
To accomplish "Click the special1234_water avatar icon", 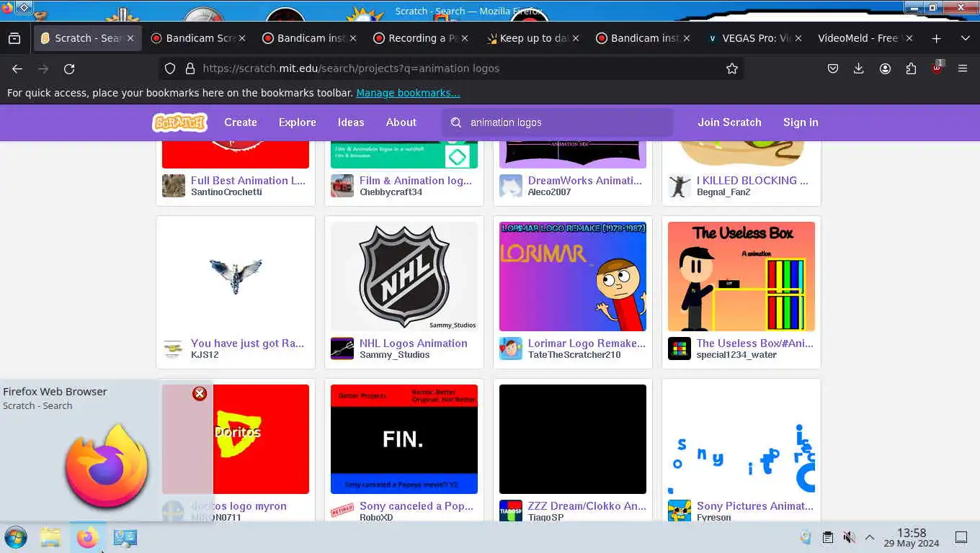I will (x=680, y=349).
